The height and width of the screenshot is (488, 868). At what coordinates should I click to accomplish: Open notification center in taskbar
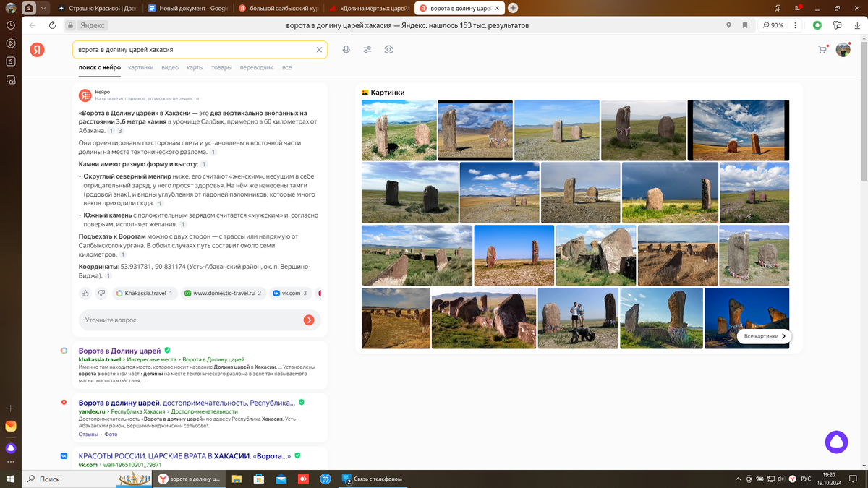click(x=854, y=479)
